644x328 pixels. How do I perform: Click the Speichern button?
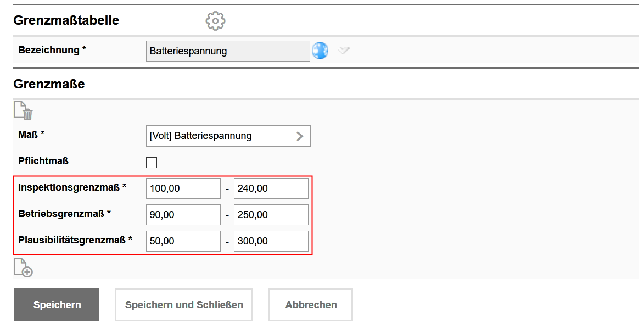[56, 304]
